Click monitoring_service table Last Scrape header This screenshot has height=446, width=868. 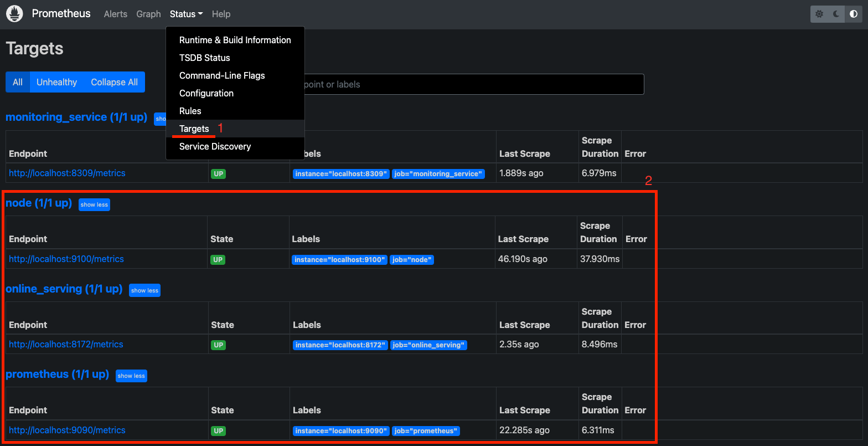[525, 153]
